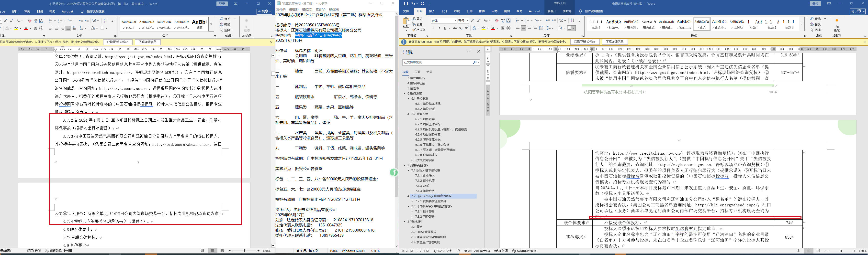
Task: Click the sort icon in left Word ribbon
Action: point(105,21)
